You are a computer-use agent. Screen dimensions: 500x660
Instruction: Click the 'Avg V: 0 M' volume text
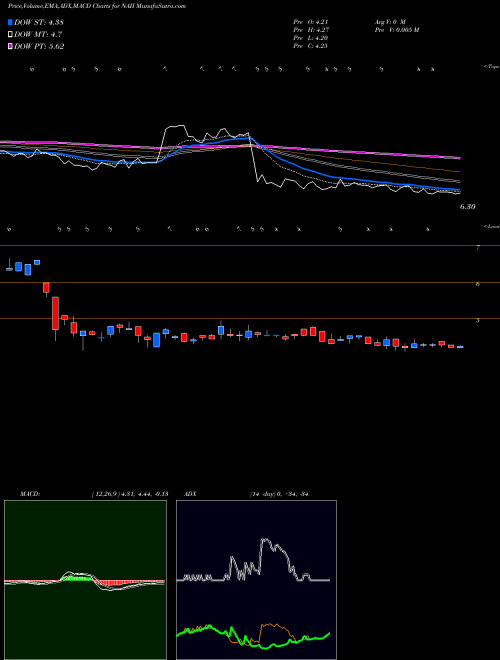click(389, 22)
